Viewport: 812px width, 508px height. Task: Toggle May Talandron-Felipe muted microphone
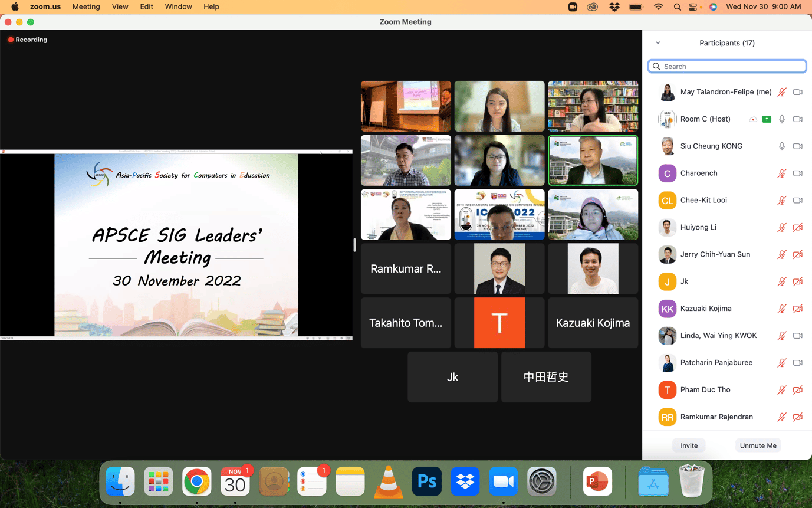[x=781, y=92]
